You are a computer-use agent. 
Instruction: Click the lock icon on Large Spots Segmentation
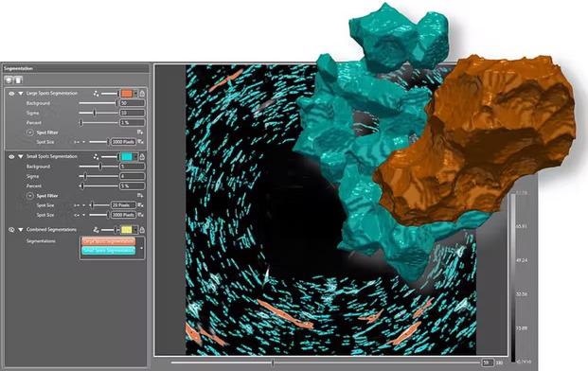point(142,94)
